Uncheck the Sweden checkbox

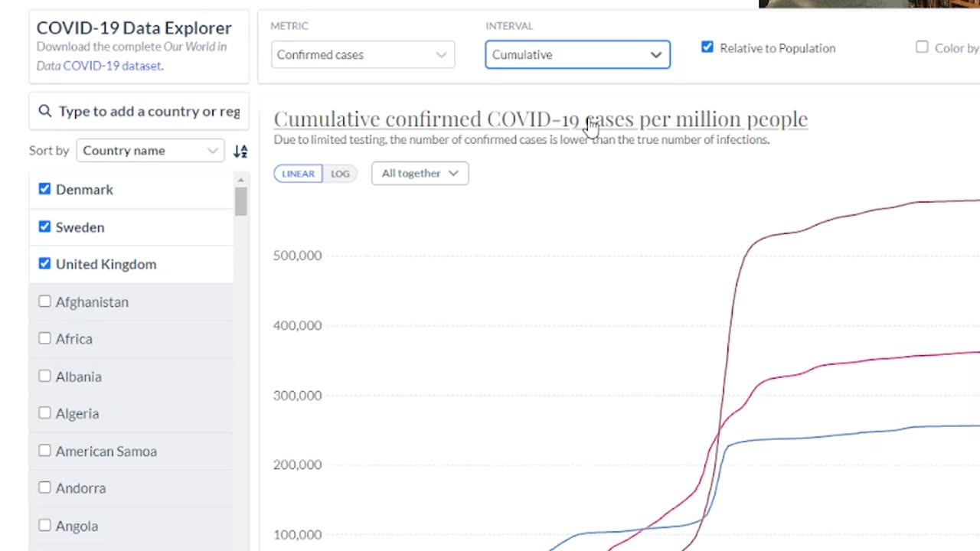click(44, 227)
